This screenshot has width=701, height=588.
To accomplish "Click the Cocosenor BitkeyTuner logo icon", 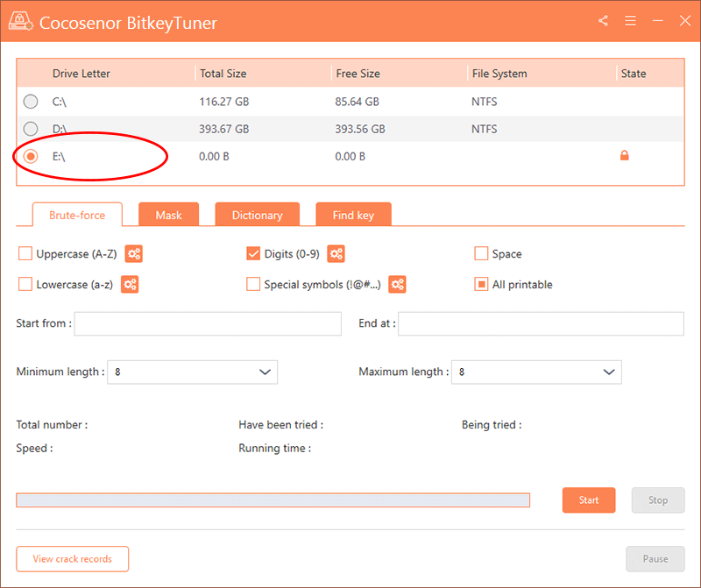I will 20,21.
